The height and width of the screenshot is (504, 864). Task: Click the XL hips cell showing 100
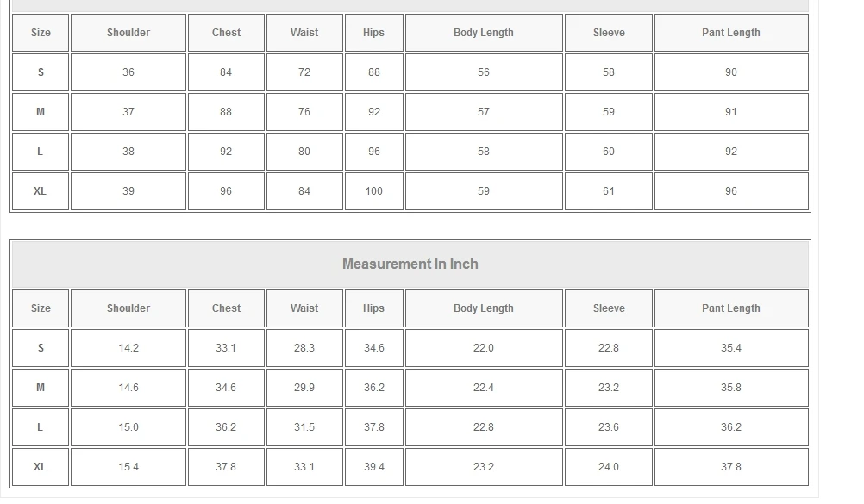click(373, 191)
